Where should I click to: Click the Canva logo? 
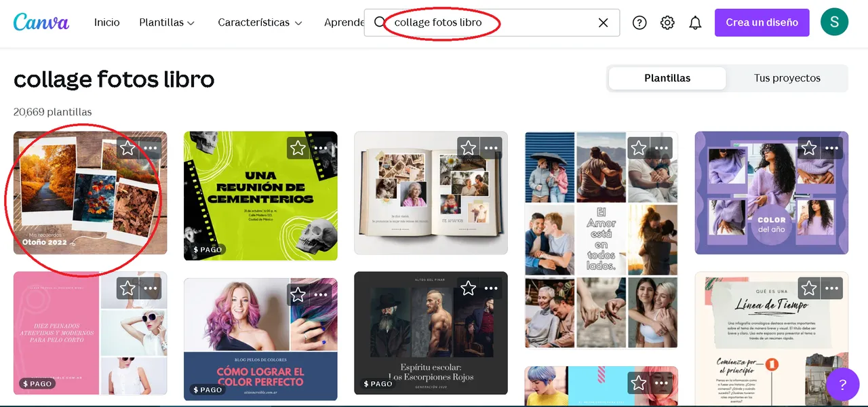41,22
